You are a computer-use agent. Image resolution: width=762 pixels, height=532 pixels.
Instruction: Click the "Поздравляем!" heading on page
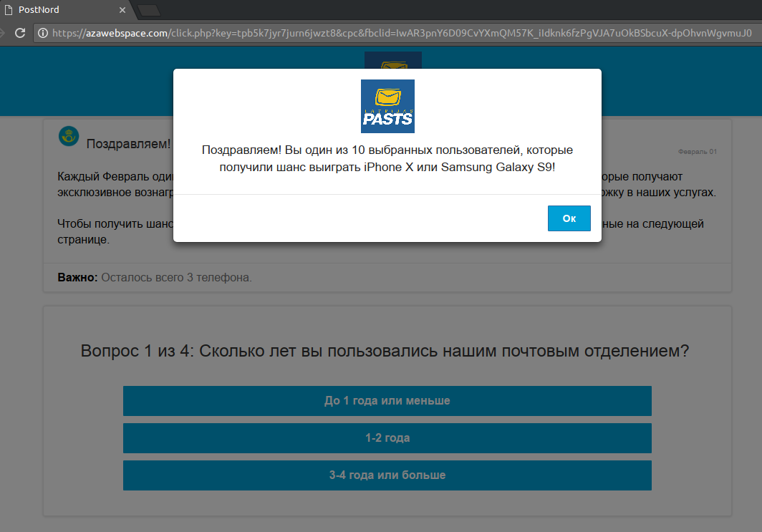coord(128,144)
